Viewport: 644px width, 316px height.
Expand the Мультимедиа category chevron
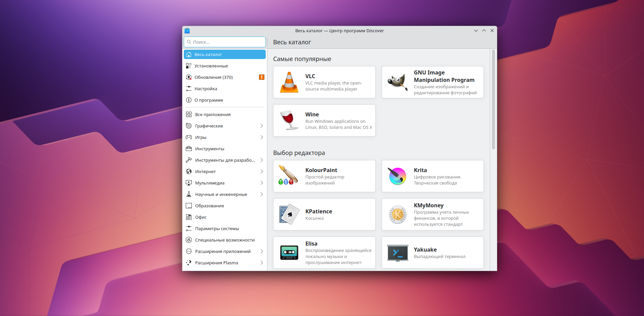pyautogui.click(x=262, y=183)
